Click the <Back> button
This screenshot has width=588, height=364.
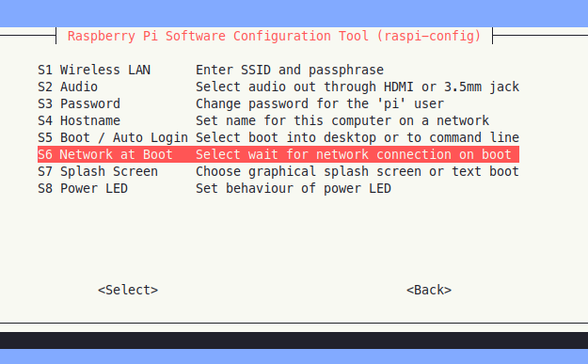coord(429,290)
